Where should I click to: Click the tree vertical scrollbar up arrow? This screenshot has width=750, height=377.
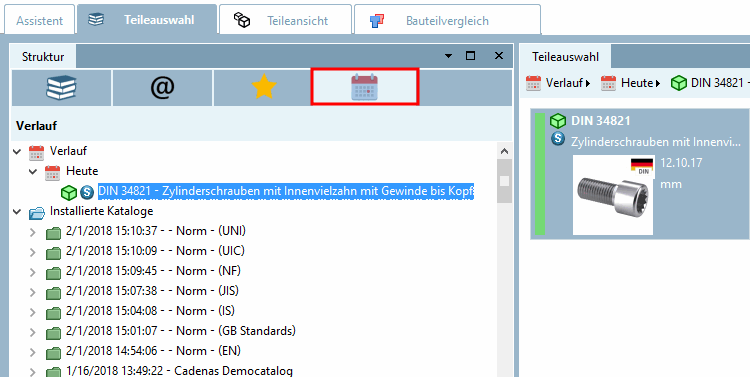(504, 151)
